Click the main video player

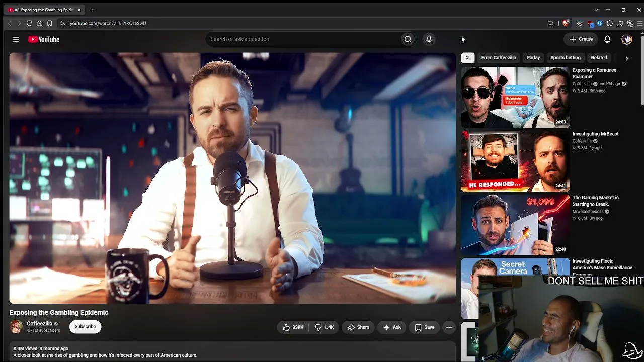(232, 178)
